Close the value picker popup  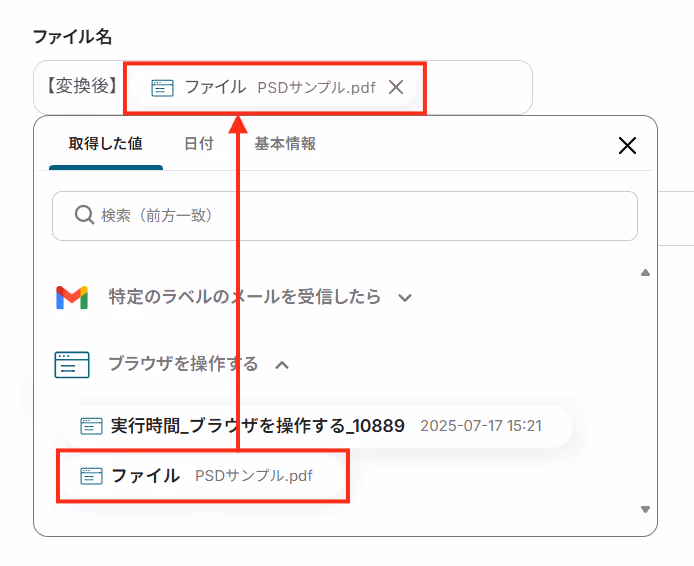tap(627, 146)
